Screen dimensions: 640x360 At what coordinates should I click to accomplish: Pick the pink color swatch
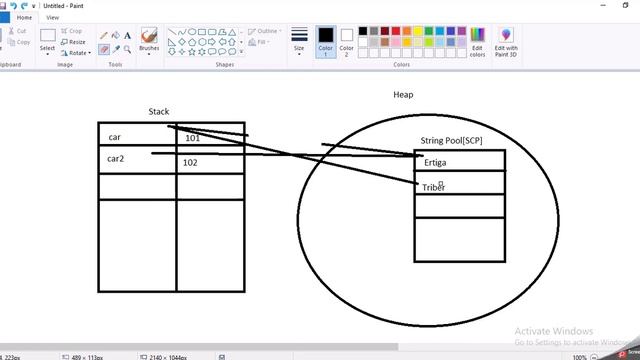(x=396, y=42)
